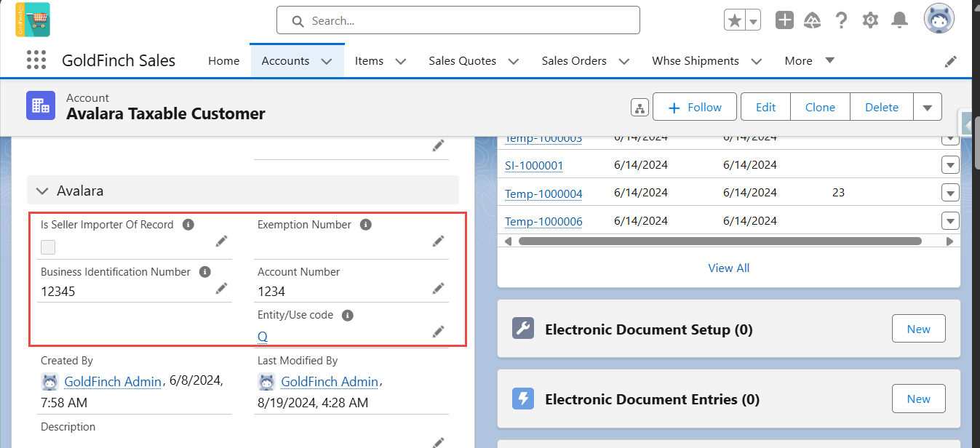The width and height of the screenshot is (980, 448).
Task: Click New in Electronic Document Entries
Action: click(918, 399)
